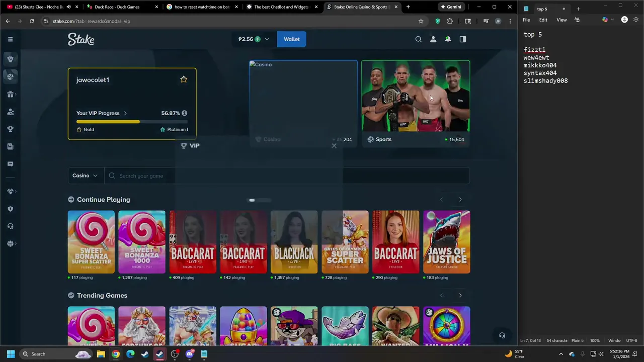Expand Your VIP Progress chevron
Viewport: 644px width, 362px height.
click(125, 113)
